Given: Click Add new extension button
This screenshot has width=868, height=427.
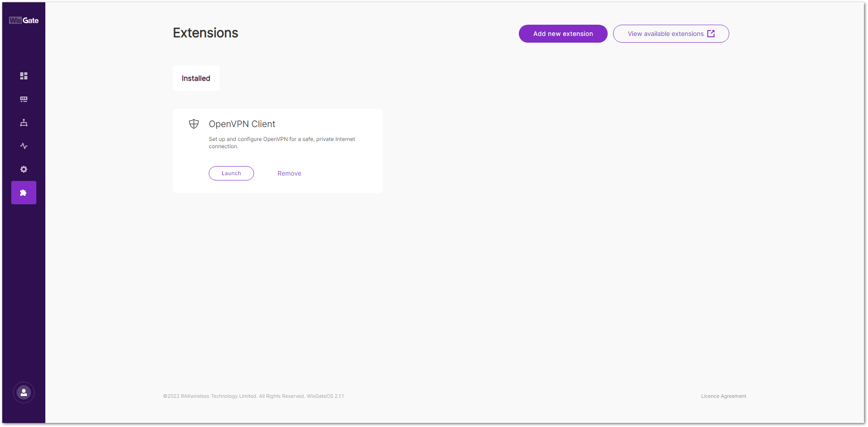Looking at the screenshot, I should [x=563, y=34].
